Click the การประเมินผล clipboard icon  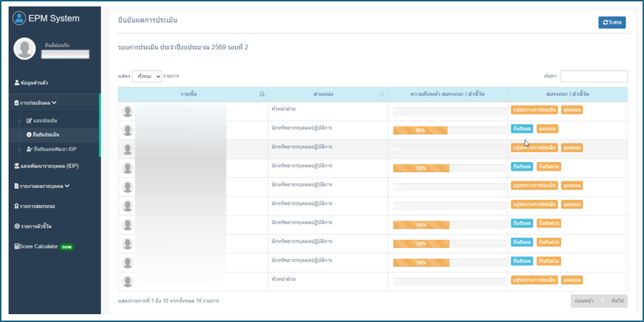(16, 103)
